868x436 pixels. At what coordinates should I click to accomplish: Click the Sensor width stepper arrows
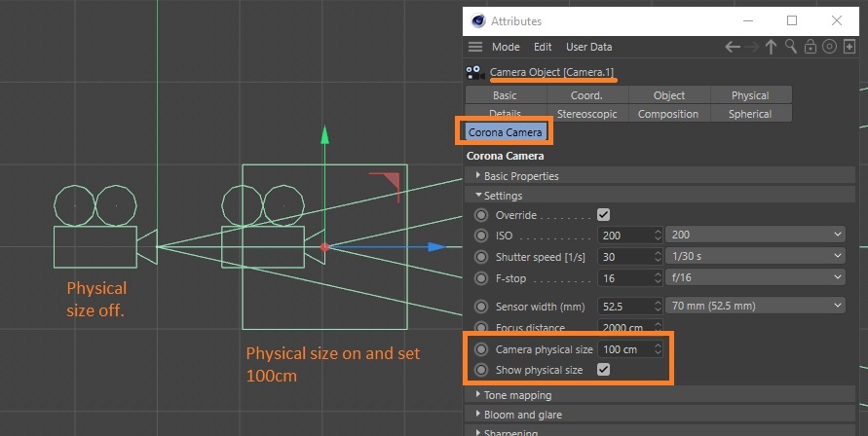point(658,306)
